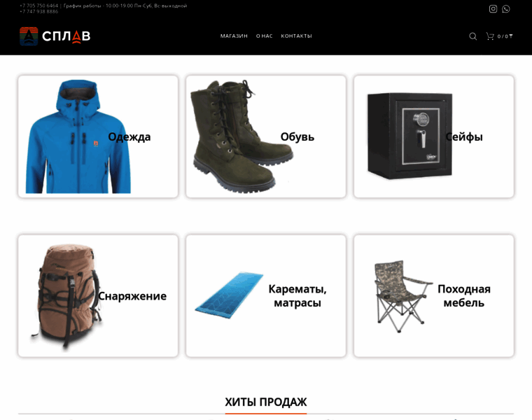Click the camouflage folding chair image

pyautogui.click(x=403, y=296)
